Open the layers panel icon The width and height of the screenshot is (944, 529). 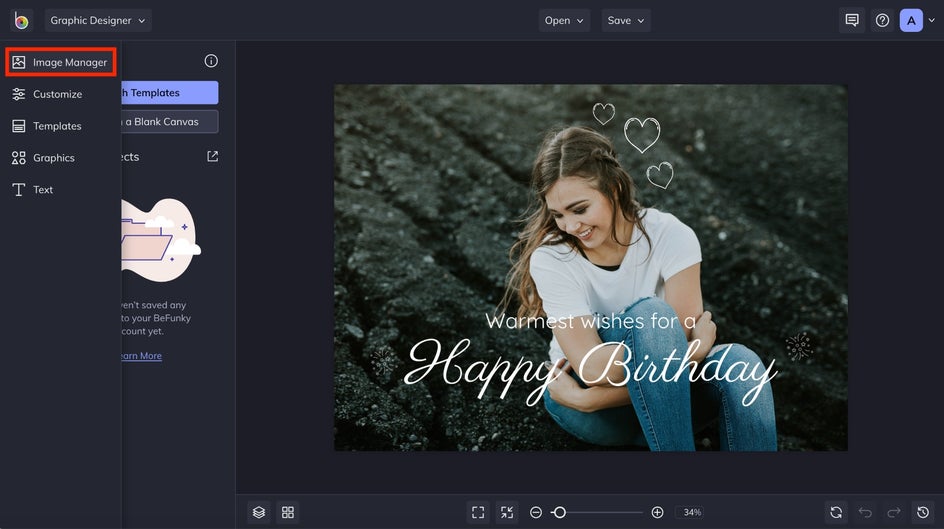click(x=259, y=512)
